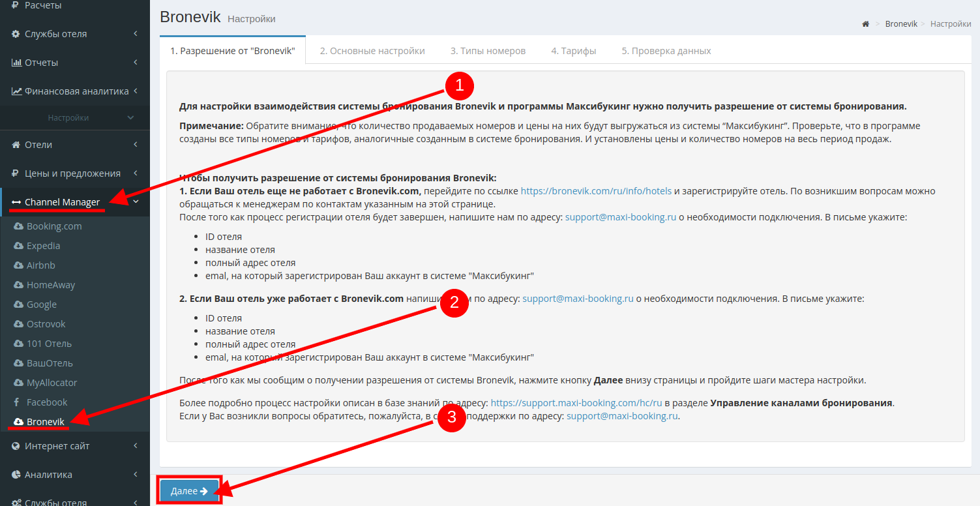Click the arrows icon beside Channel Manager
Screen dimensions: 980x506
tap(16, 202)
